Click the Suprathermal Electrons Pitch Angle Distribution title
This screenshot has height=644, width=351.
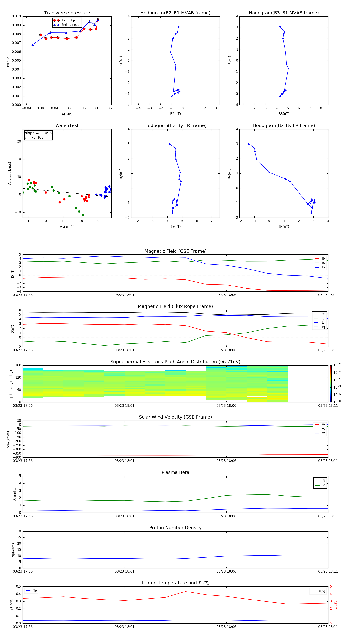pos(175,362)
